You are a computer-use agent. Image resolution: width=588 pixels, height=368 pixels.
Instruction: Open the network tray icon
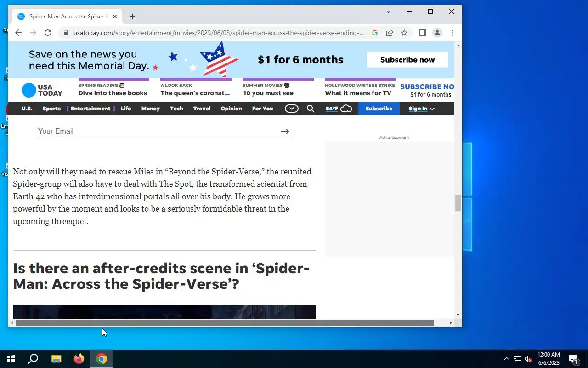pos(518,359)
